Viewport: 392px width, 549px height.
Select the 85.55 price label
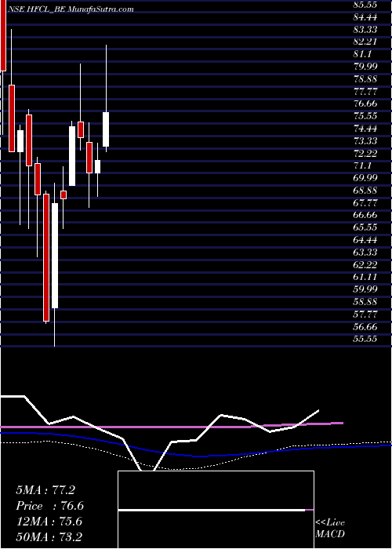pos(365,5)
